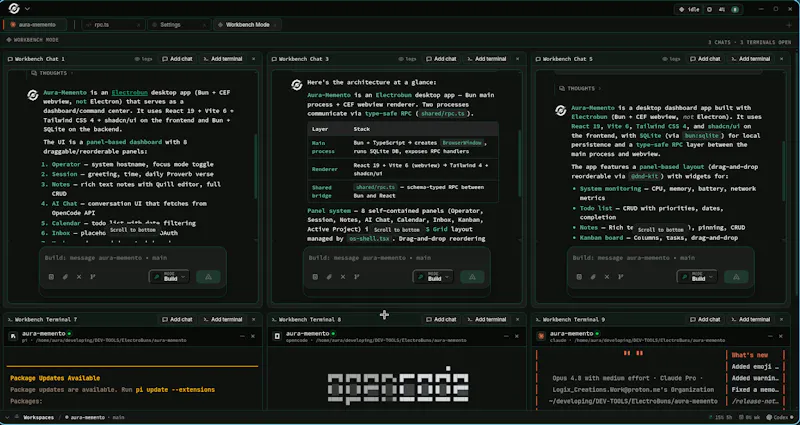
Task: Open the Build mode dropdown in Chat 1
Action: (x=169, y=277)
